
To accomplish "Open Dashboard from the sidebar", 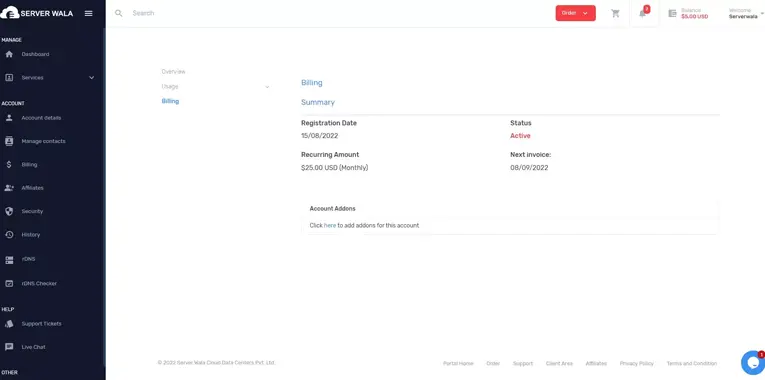I will coord(35,54).
